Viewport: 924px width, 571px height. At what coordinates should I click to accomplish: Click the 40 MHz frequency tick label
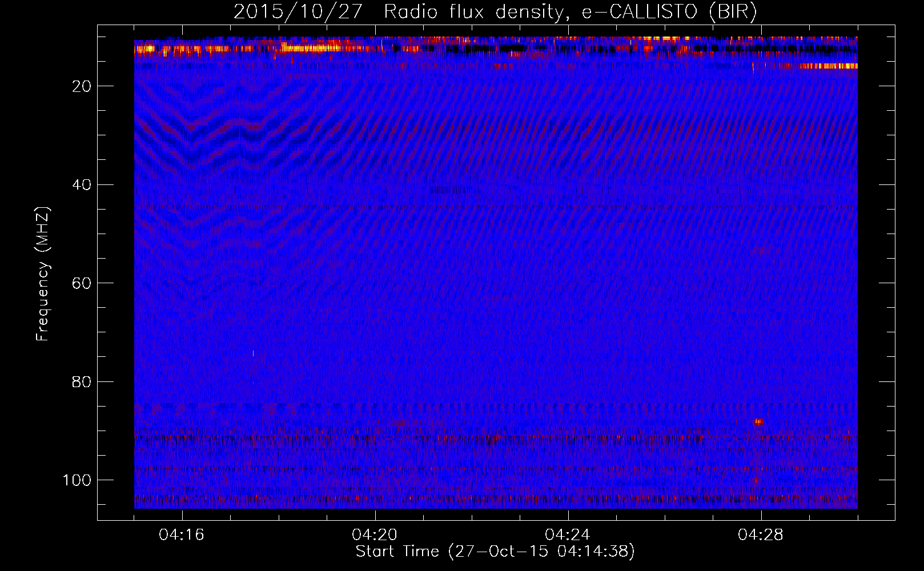point(82,184)
